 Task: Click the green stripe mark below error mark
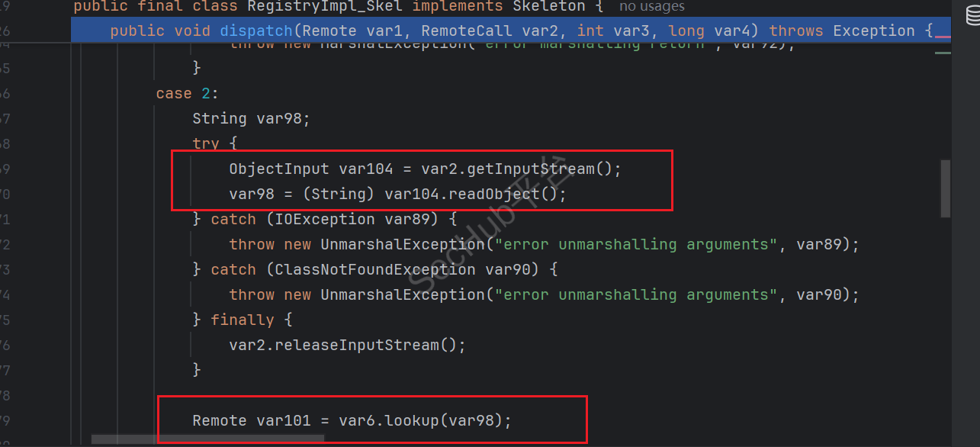[943, 53]
